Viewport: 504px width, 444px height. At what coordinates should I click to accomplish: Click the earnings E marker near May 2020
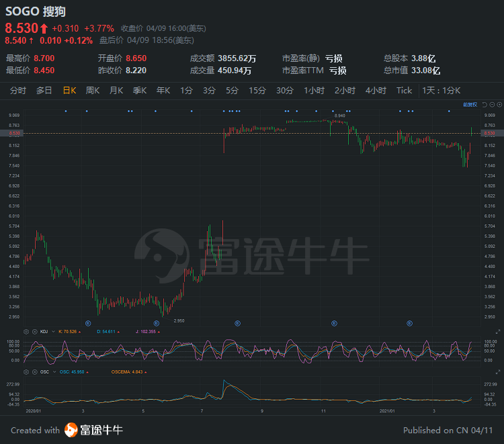(157, 323)
